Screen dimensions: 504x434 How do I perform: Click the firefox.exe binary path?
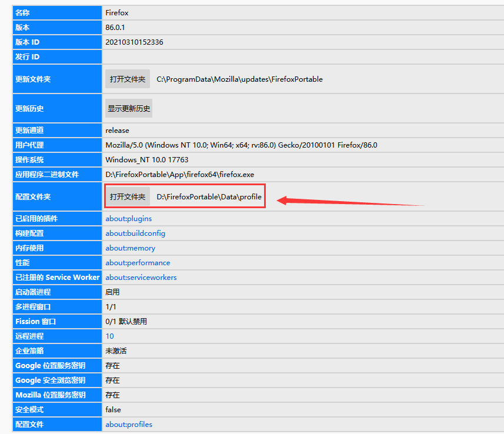tap(180, 175)
